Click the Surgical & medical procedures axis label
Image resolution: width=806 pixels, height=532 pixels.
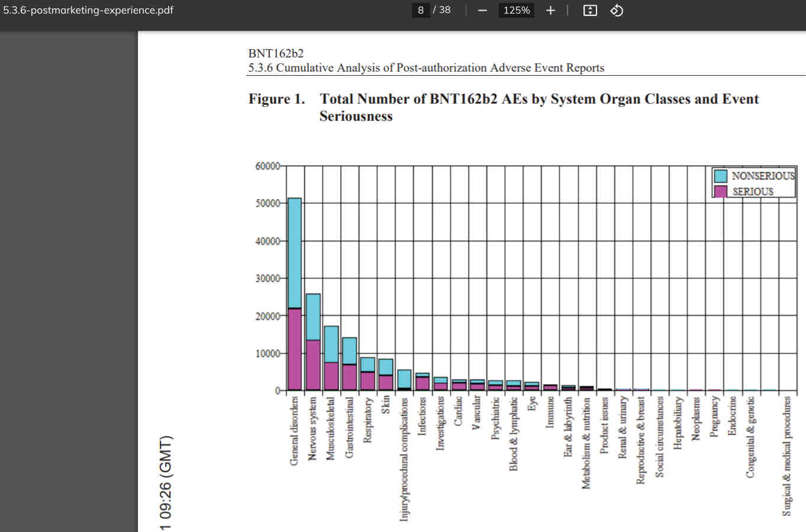coord(787,456)
